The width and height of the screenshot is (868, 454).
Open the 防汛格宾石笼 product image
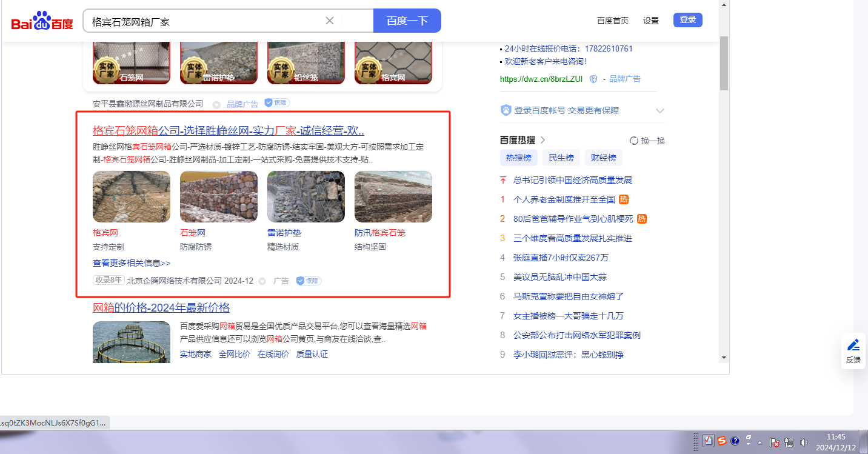pyautogui.click(x=393, y=196)
